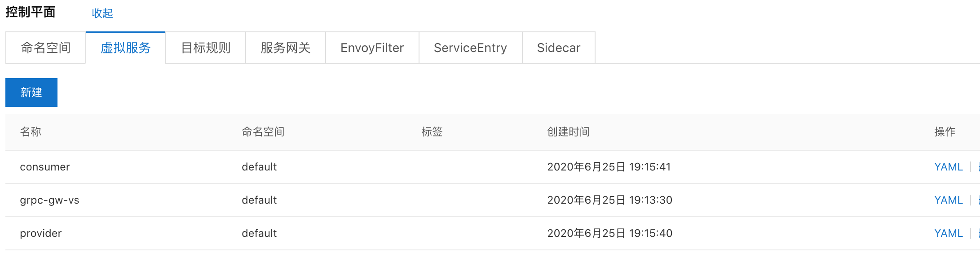Click the provider row name

(x=41, y=233)
